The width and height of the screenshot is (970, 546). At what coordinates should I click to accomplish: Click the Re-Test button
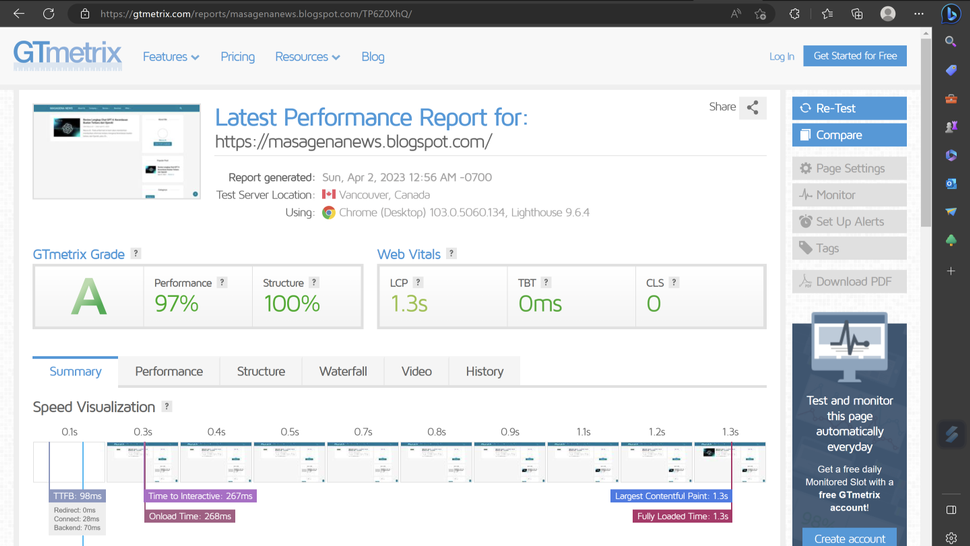click(849, 108)
